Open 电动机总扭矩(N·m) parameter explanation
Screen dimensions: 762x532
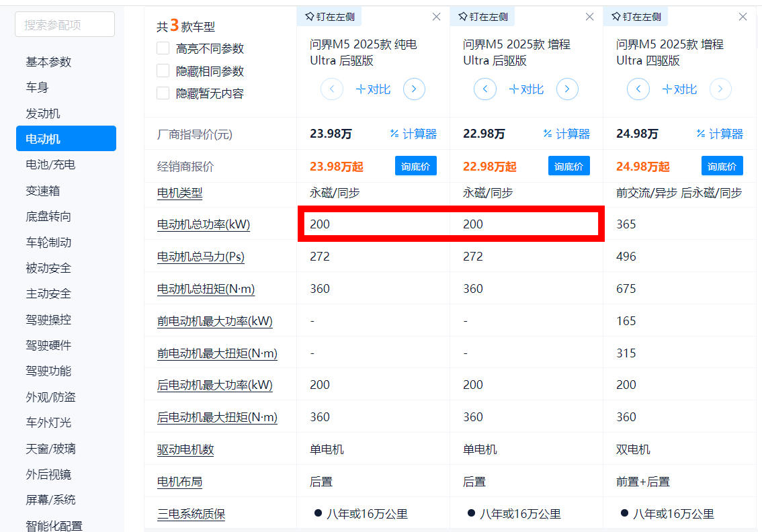tap(206, 289)
